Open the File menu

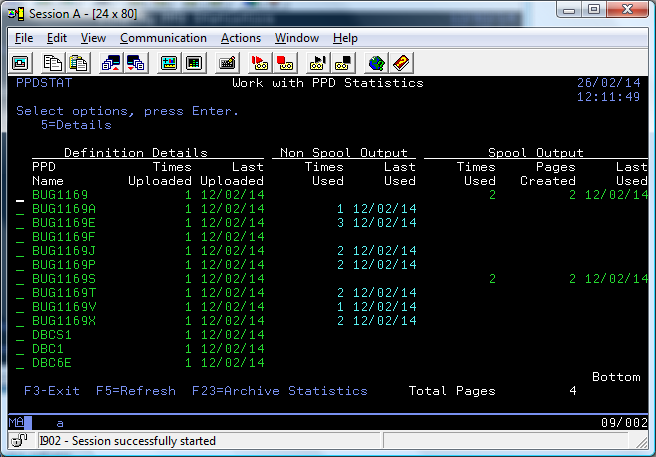[24, 38]
